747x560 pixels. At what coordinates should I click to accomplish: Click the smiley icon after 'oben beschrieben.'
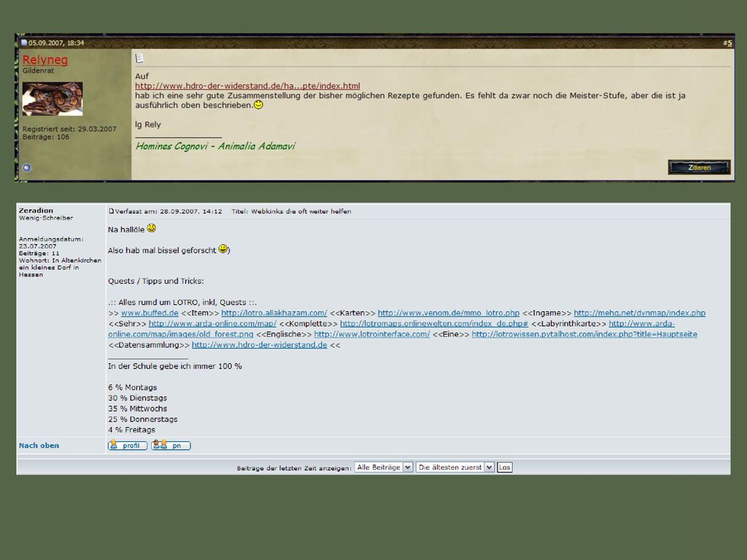tap(258, 104)
